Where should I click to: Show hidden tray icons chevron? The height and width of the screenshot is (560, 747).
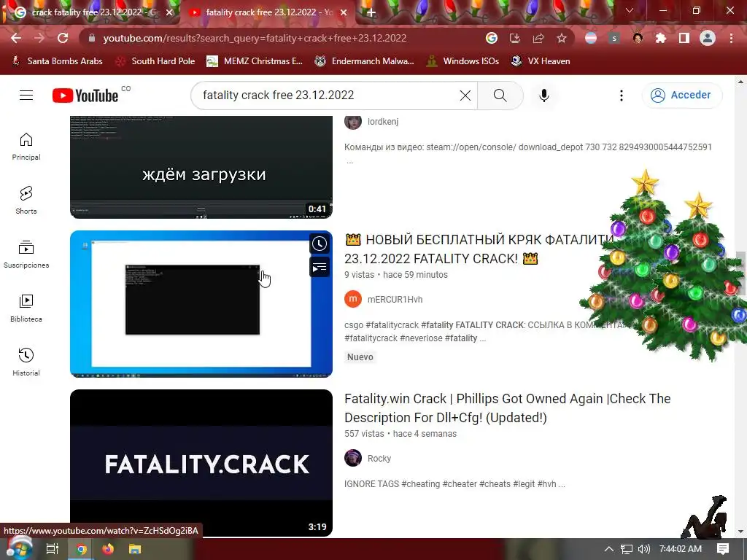[609, 549]
